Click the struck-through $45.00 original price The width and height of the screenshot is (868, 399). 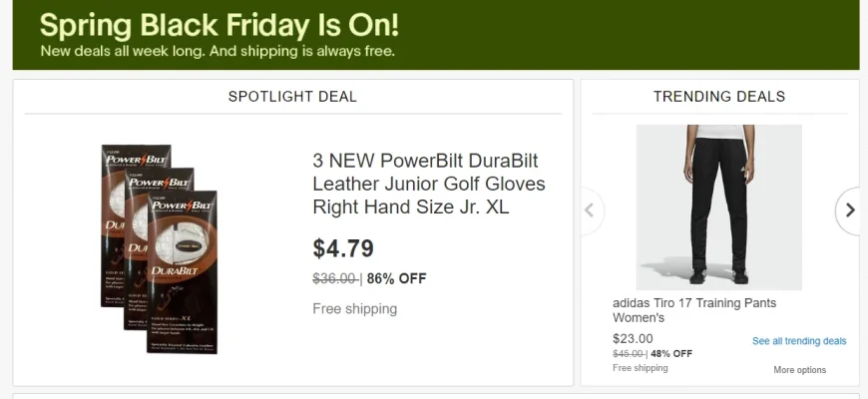628,354
